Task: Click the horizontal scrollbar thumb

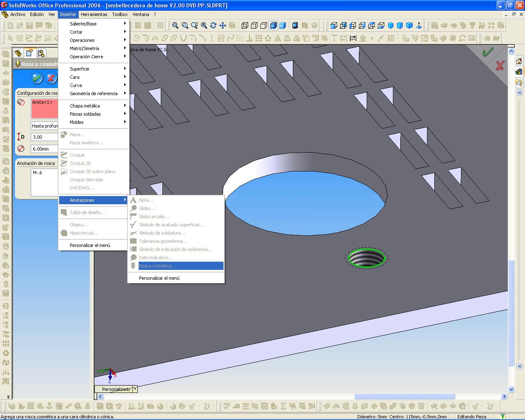Action: (404, 397)
